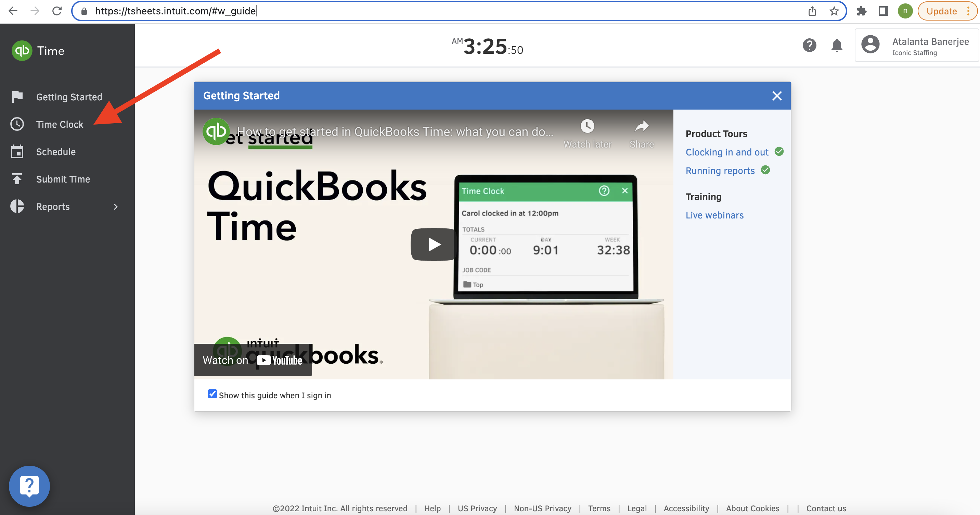This screenshot has width=980, height=515.
Task: Close the Getting Started dialog
Action: point(778,95)
